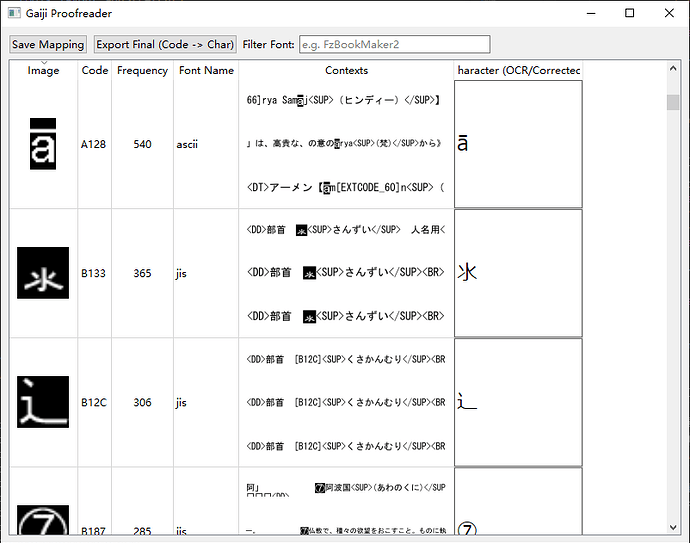Image resolution: width=690 pixels, height=543 pixels.
Task: Sort by the Image column header
Action: pyautogui.click(x=43, y=71)
